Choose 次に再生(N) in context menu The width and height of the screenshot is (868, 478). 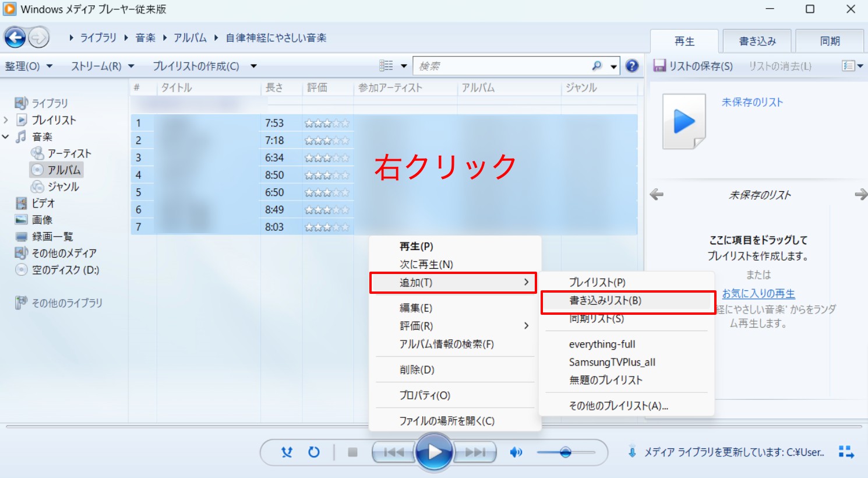tap(455, 264)
